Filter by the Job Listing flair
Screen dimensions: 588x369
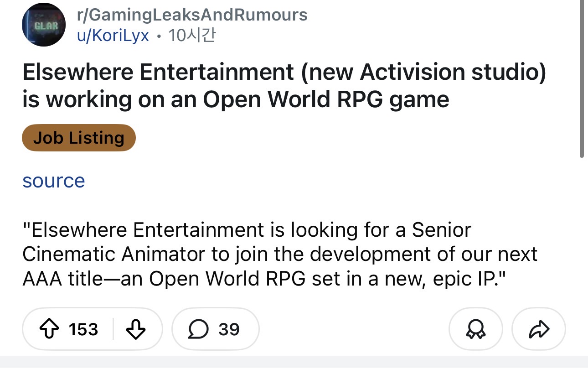pyautogui.click(x=79, y=138)
